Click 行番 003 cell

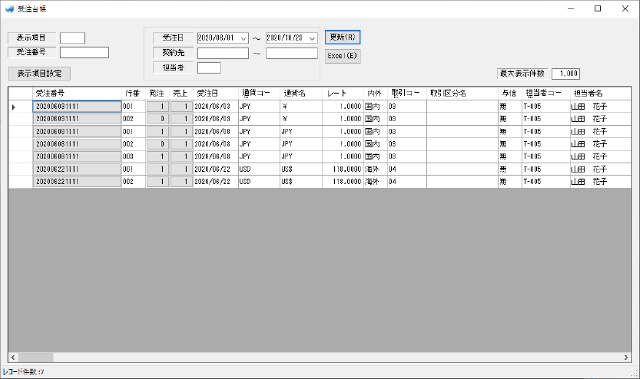[133, 157]
